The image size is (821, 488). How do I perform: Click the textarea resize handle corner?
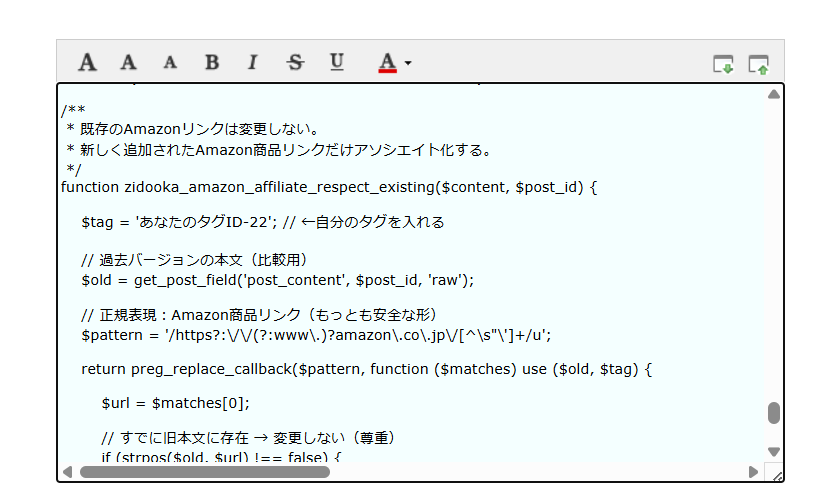coord(776,473)
